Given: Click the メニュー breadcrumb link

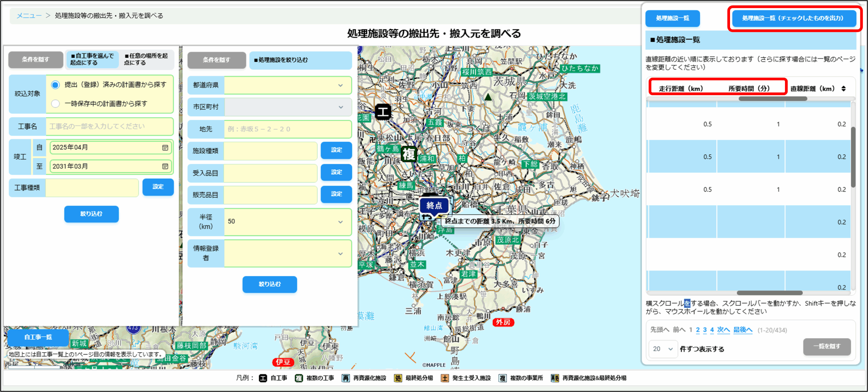Looking at the screenshot, I should pyautogui.click(x=29, y=16).
